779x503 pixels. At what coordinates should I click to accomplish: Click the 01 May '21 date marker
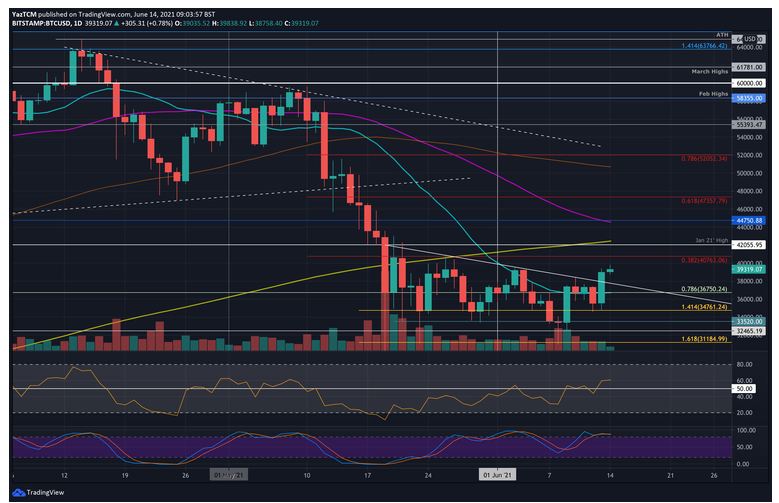tap(229, 475)
